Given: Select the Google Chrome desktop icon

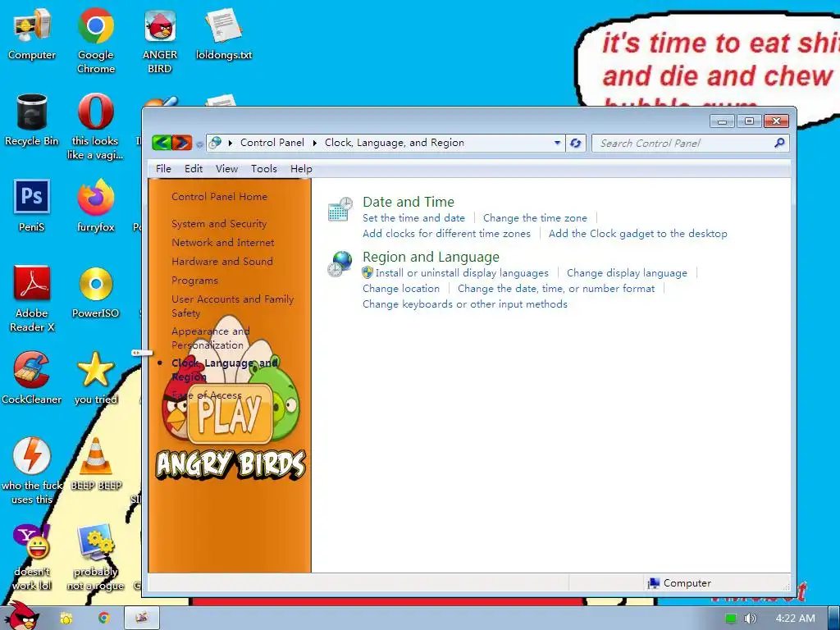Looking at the screenshot, I should [95, 40].
